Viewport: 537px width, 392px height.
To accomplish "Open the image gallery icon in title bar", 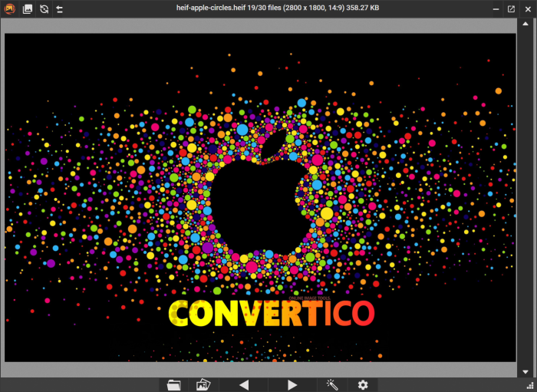I will pyautogui.click(x=28, y=9).
